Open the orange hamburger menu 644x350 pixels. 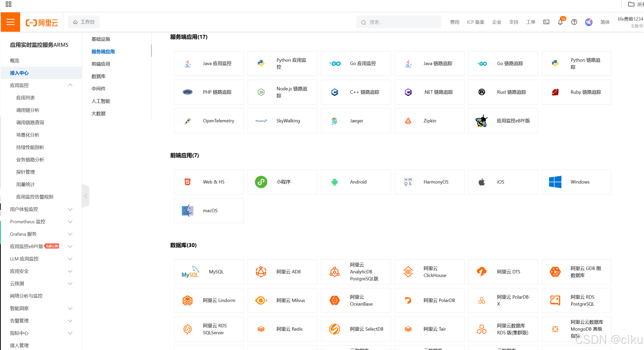coord(10,22)
